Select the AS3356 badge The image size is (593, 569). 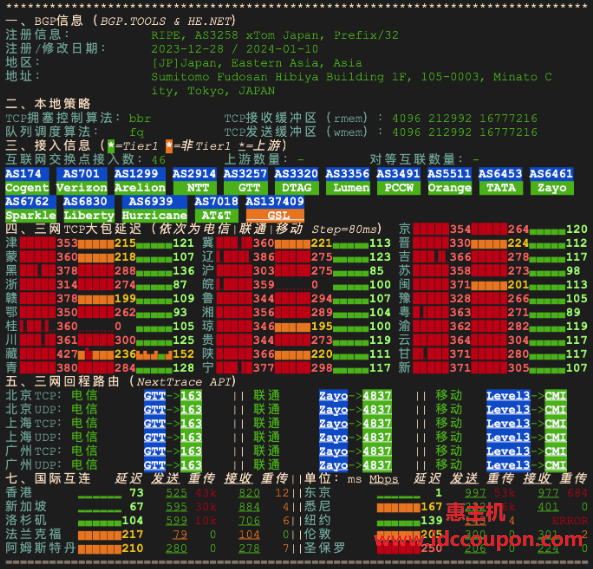(347, 174)
